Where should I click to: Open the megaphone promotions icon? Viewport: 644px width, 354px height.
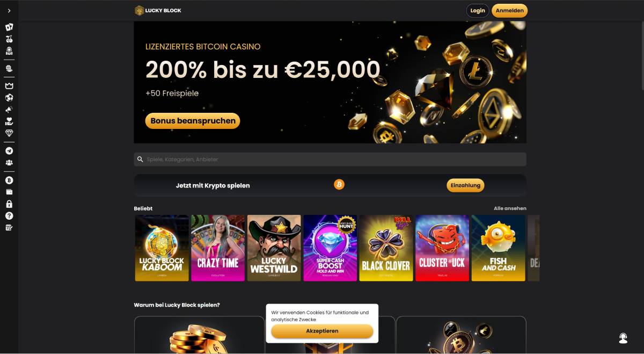9,110
